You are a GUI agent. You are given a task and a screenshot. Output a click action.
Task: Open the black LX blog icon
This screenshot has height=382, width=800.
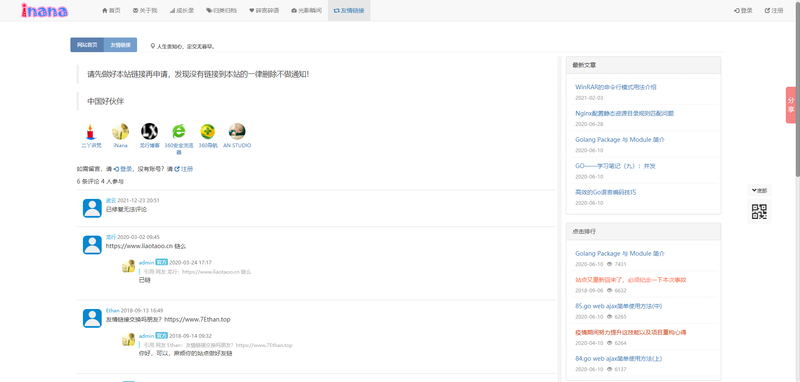point(149,132)
